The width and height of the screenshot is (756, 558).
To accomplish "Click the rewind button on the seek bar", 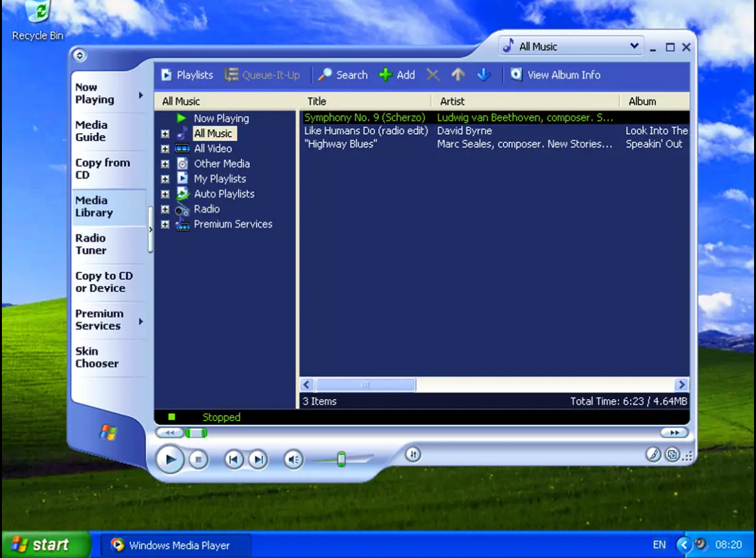I will point(170,433).
